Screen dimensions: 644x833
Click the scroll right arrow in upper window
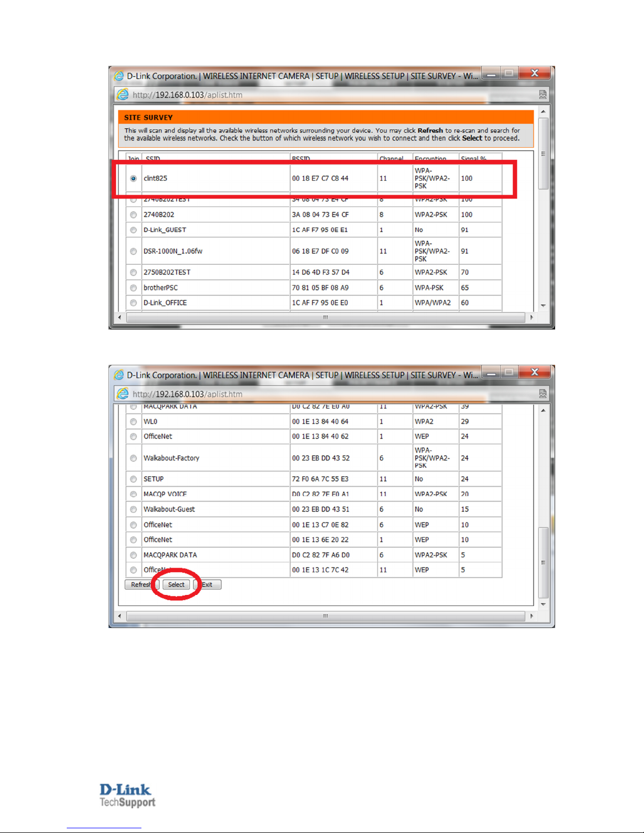[x=531, y=317]
